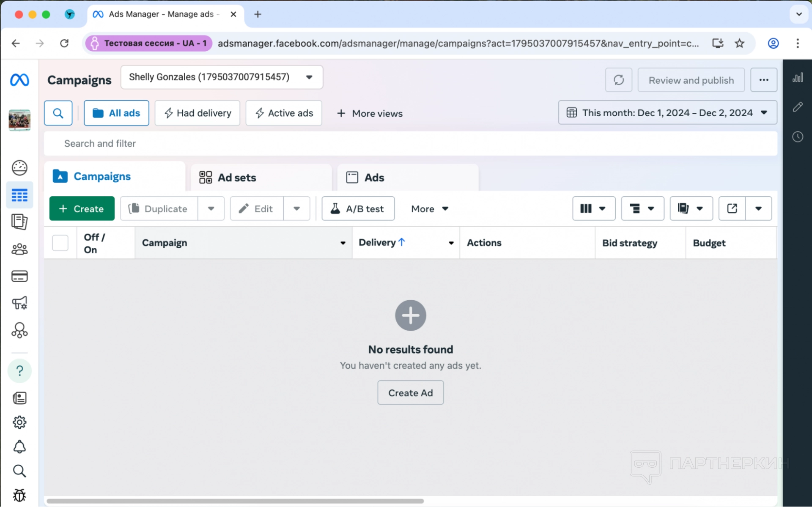
Task: Tick the select-all campaigns checkbox
Action: [x=60, y=243]
